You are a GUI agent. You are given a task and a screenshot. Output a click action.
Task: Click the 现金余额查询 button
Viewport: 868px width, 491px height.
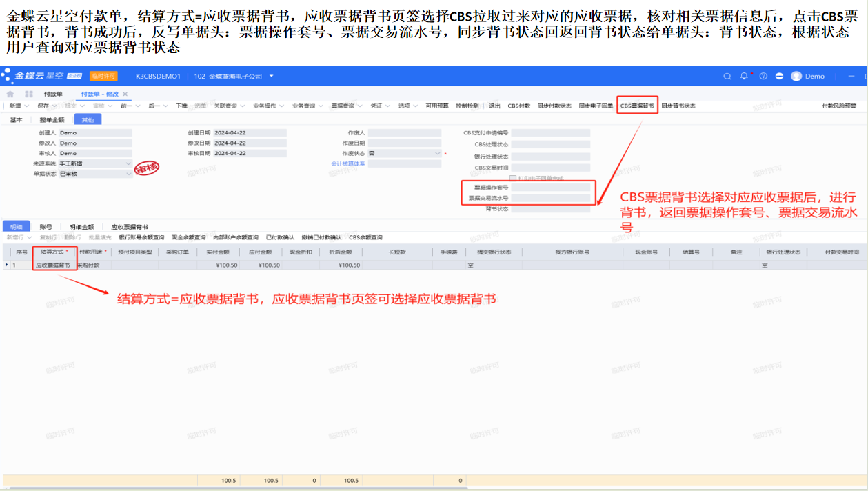pos(188,237)
